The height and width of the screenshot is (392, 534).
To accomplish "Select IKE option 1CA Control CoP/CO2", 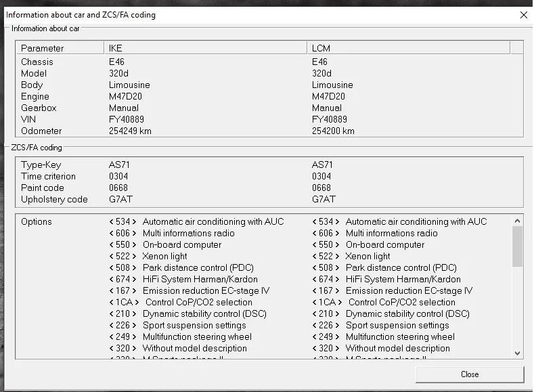I will pos(181,303).
